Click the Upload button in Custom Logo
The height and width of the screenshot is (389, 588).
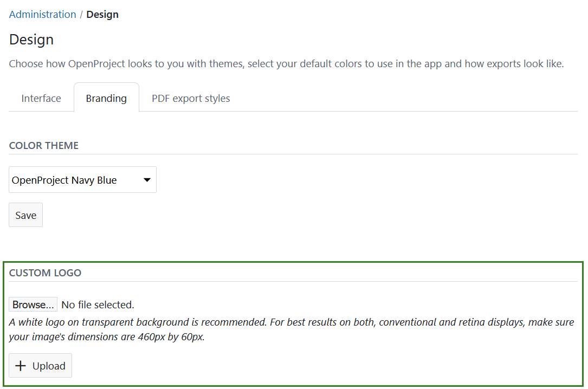(40, 365)
